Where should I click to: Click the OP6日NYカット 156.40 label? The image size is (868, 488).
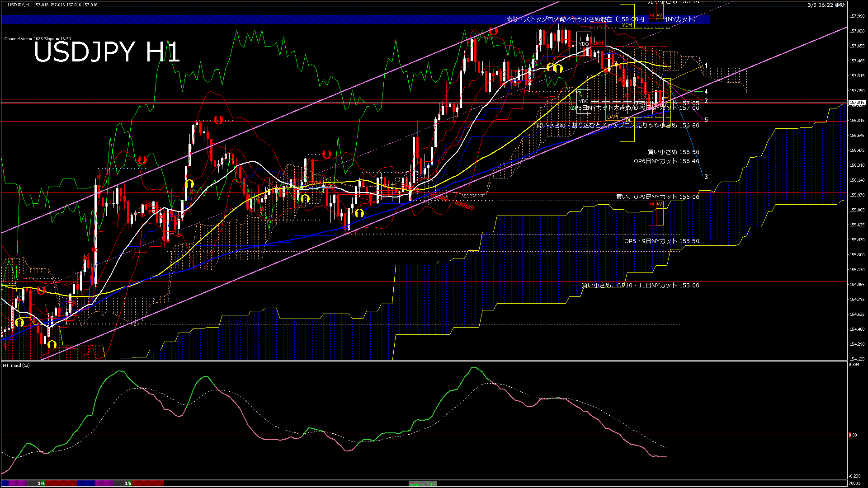click(666, 161)
